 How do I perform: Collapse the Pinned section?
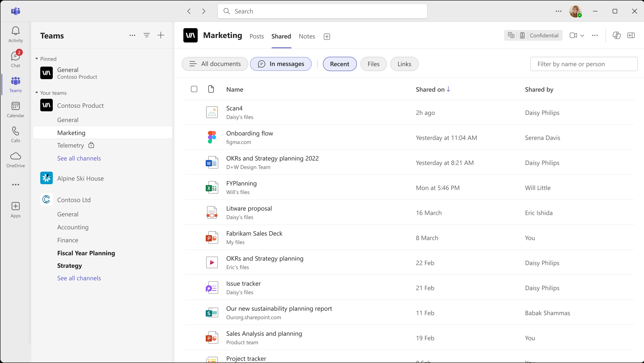coord(37,59)
